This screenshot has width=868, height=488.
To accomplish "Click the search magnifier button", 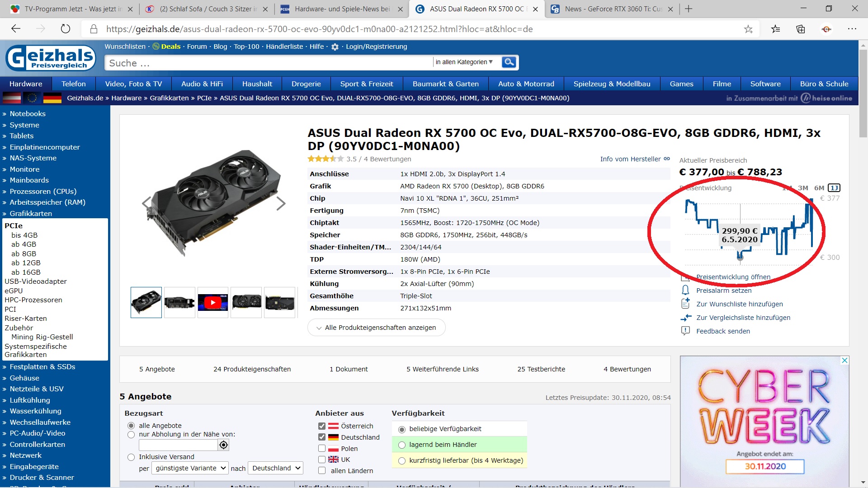I will click(x=509, y=62).
